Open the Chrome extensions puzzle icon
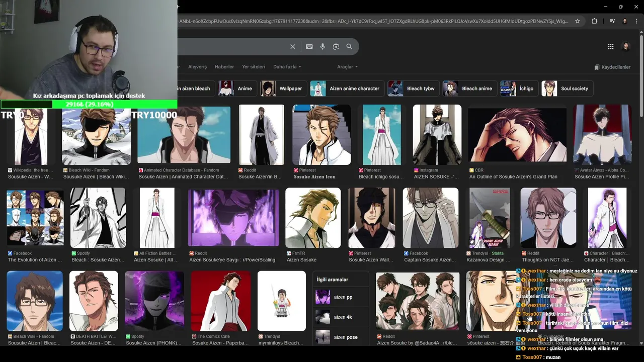The width and height of the screenshot is (644, 362). tap(595, 21)
